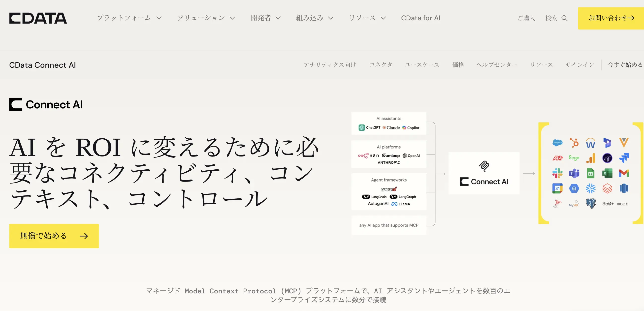Click the Google Analytics bars icon
Screen dimensions: 644x311
(590, 158)
